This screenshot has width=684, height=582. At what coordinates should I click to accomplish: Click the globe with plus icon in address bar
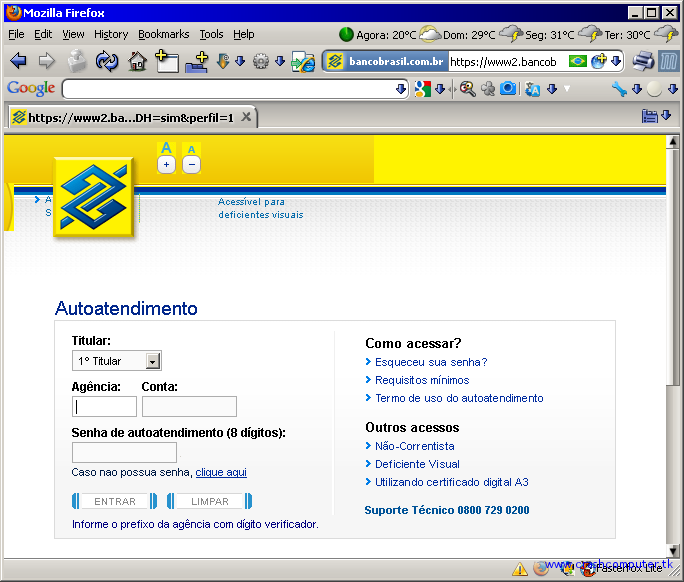599,61
